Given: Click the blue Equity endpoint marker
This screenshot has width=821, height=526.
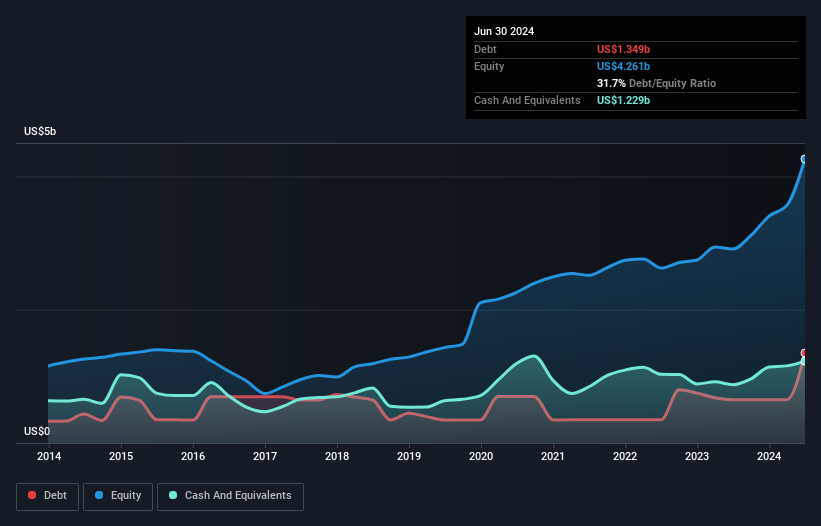Looking at the screenshot, I should [804, 159].
